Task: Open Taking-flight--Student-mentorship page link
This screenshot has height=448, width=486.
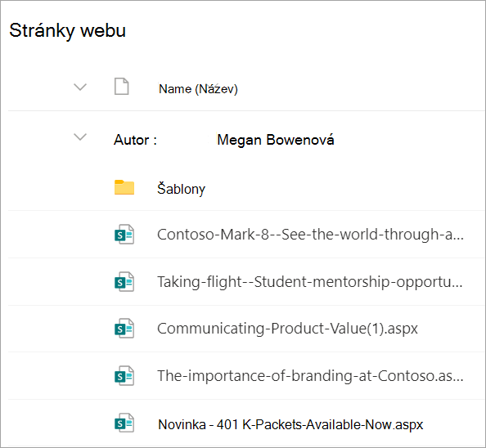Action: tap(309, 282)
